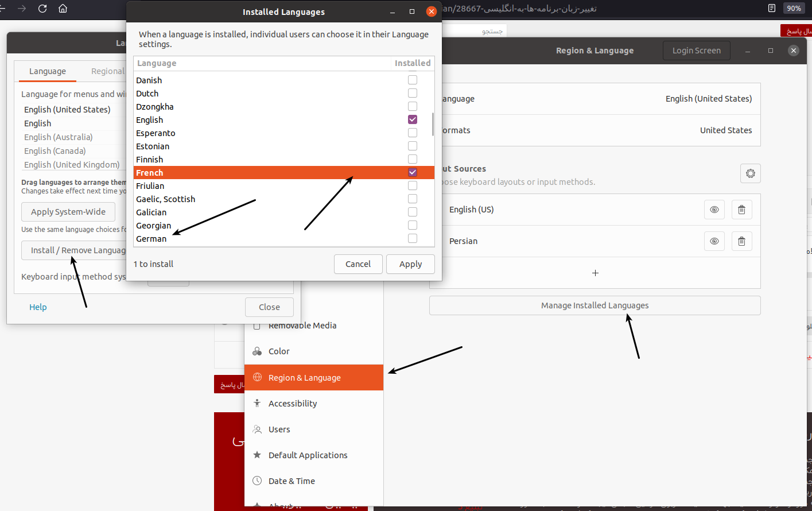The height and width of the screenshot is (511, 812).
Task: Uncheck the French installed checkbox
Action: (413, 172)
